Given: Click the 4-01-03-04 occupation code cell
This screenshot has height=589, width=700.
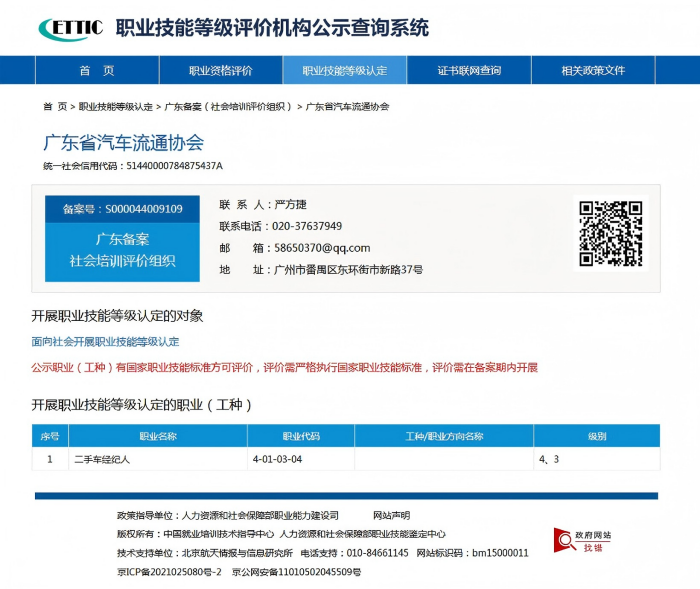Looking at the screenshot, I should (x=301, y=459).
